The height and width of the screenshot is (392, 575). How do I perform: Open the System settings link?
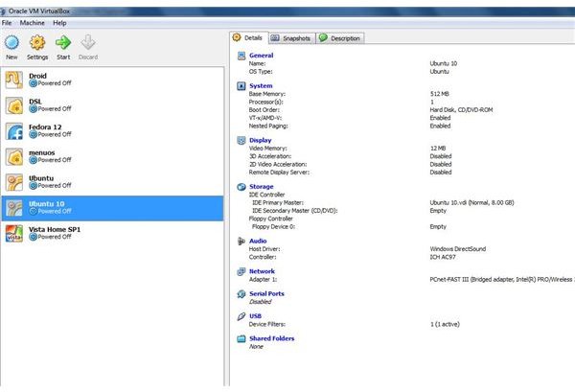click(x=261, y=86)
